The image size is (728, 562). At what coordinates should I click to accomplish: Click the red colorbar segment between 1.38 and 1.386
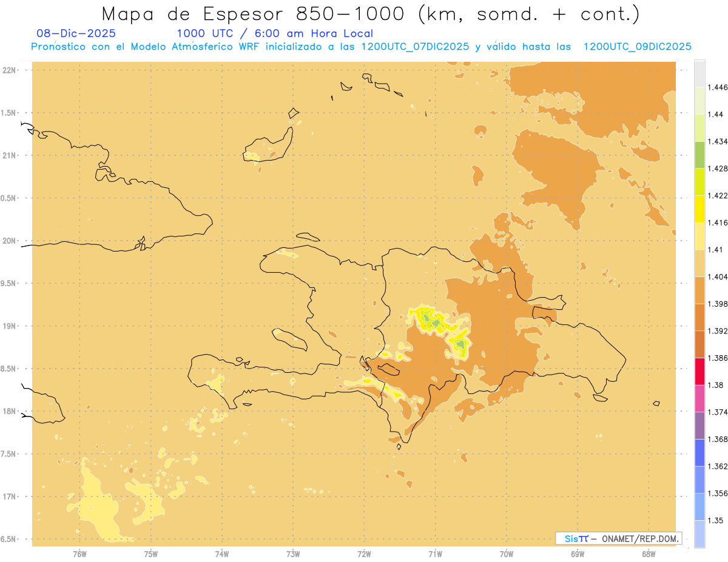pyautogui.click(x=699, y=371)
